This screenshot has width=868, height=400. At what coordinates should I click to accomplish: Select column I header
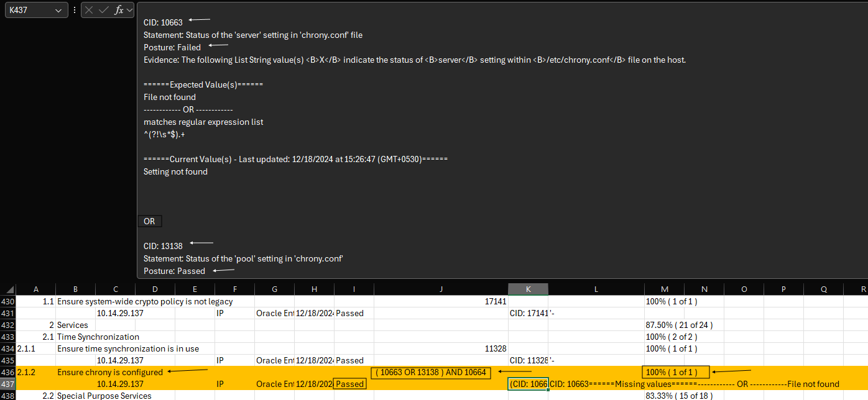(354, 289)
